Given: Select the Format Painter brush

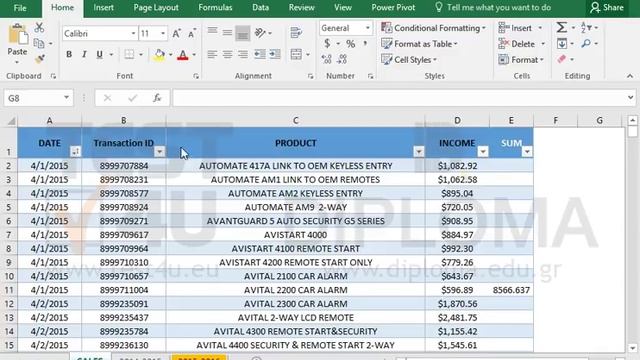Looking at the screenshot, I should click(x=40, y=59).
